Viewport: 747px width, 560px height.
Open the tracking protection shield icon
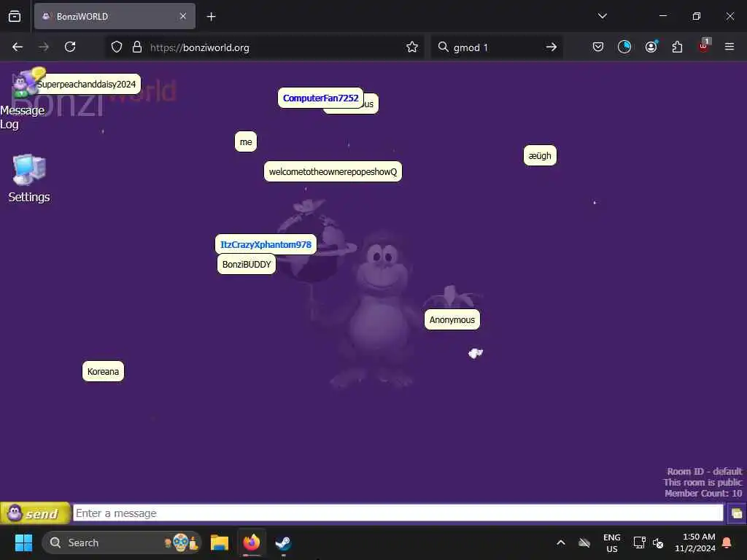pos(117,47)
